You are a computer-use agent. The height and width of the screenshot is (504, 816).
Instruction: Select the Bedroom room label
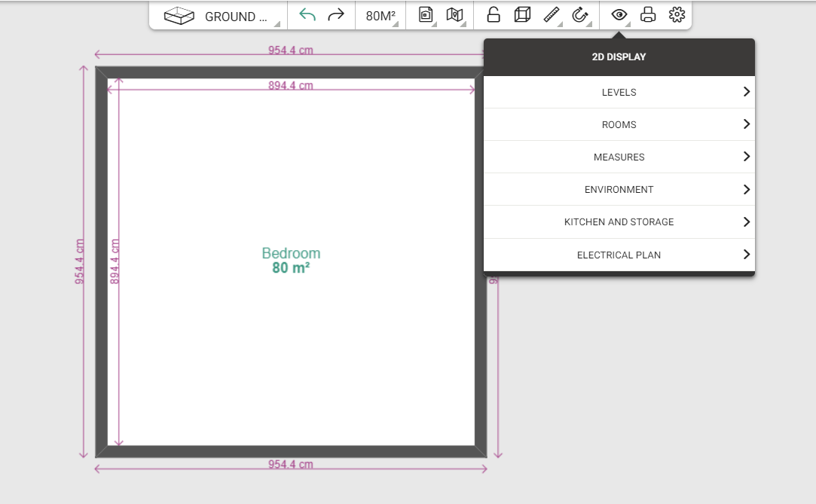coord(291,253)
